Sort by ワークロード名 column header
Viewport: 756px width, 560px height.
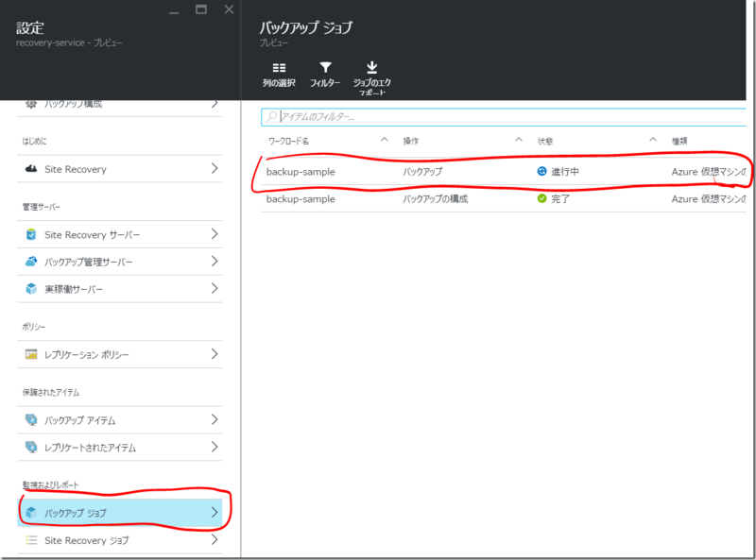(x=288, y=141)
